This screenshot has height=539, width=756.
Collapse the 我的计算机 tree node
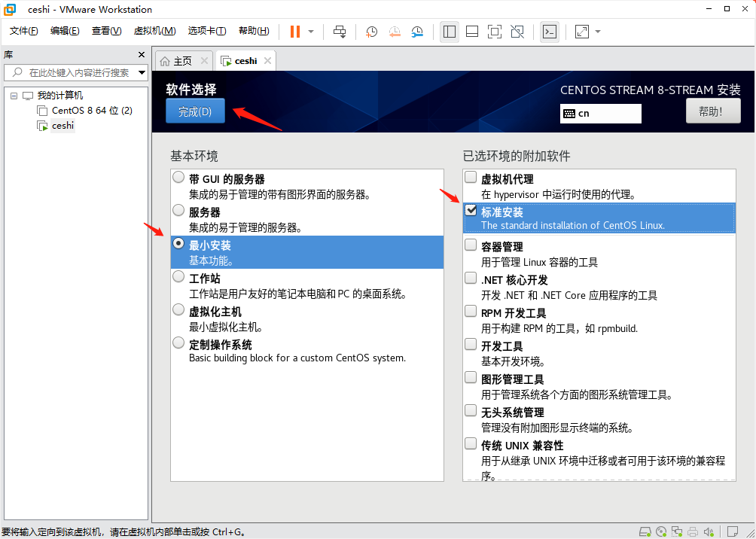pyautogui.click(x=14, y=96)
